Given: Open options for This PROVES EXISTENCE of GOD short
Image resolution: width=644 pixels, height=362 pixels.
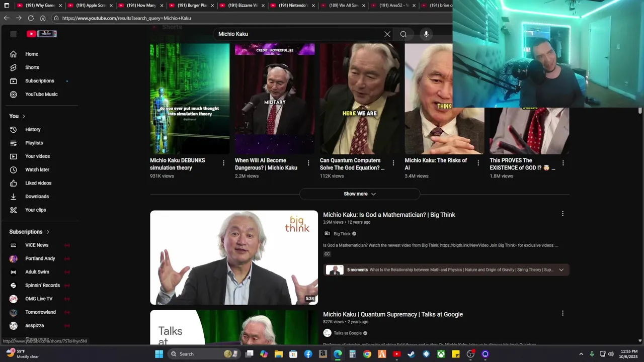Looking at the screenshot, I should [x=563, y=163].
